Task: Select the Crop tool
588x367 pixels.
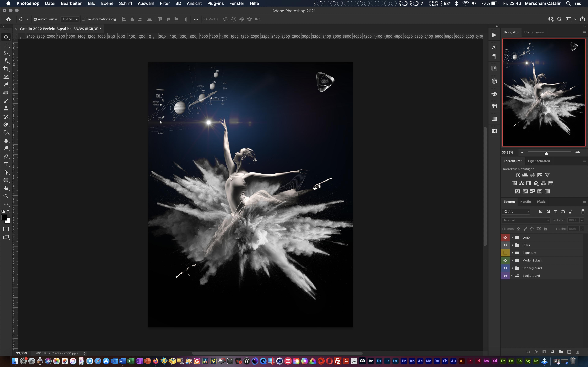Action: (6, 69)
